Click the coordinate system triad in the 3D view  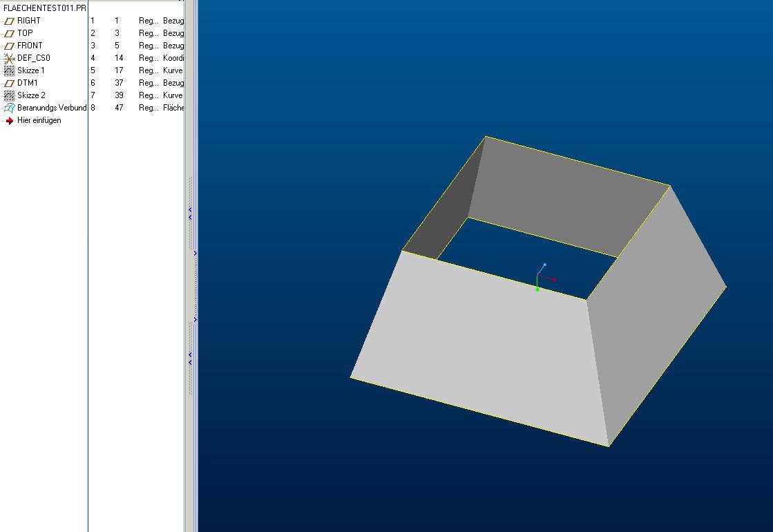545,277
